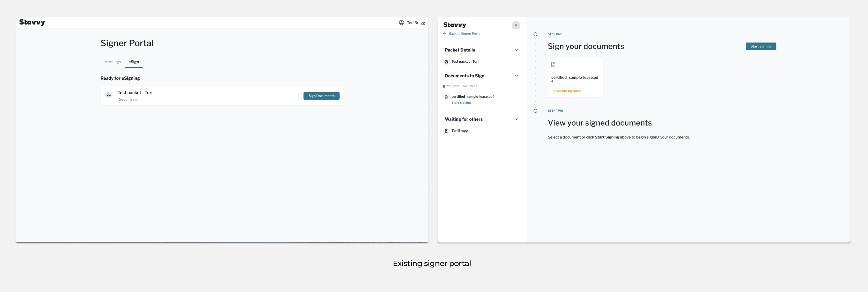Viewport: 868px width, 292px height.
Task: Select Test packet - Tori in sidebar
Action: 465,62
